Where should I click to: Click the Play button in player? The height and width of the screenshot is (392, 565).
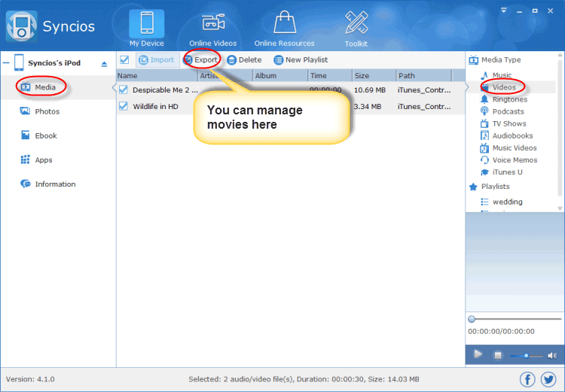click(x=478, y=354)
